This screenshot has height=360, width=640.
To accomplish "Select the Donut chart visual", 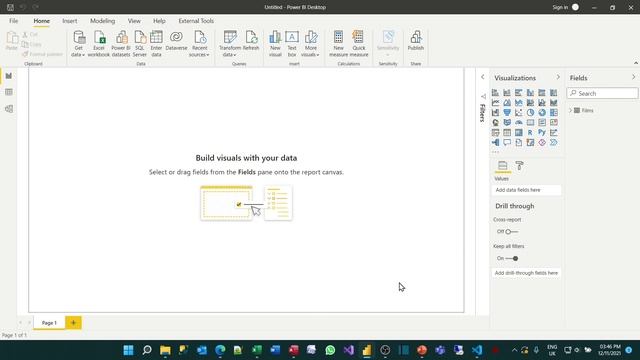I will click(x=542, y=112).
